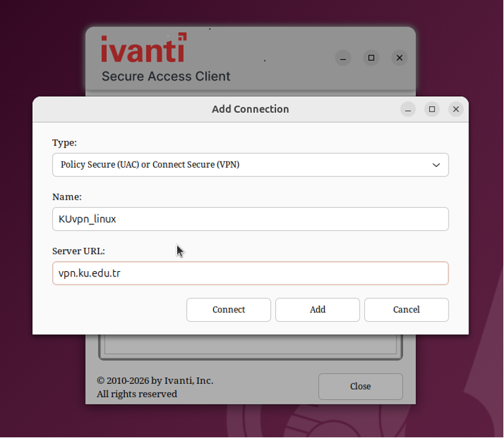
Task: Click the Add Connection title bar
Action: pyautogui.click(x=250, y=109)
